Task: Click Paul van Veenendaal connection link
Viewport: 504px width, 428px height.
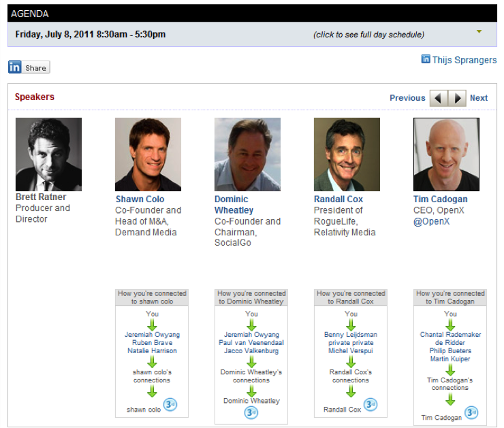Action: (251, 342)
